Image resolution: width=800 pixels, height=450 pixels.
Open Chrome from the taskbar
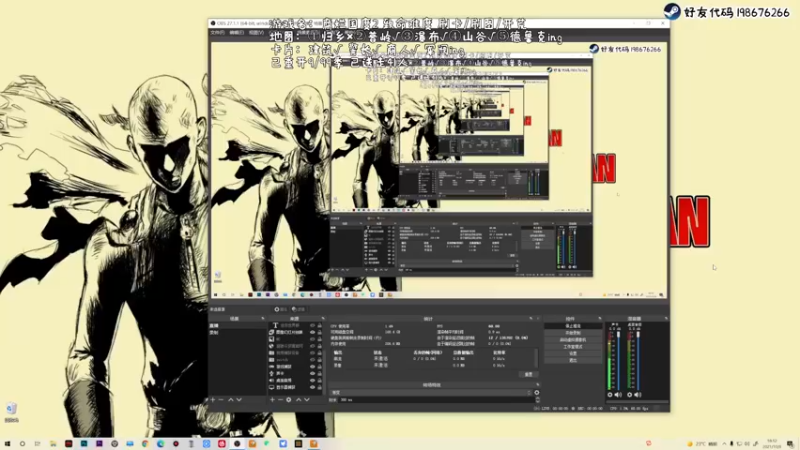145,444
